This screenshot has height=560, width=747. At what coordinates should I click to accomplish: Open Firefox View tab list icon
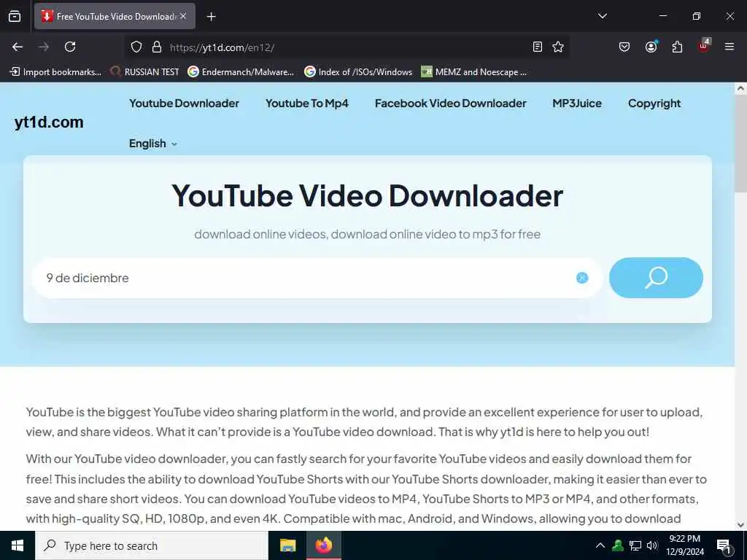[15, 16]
